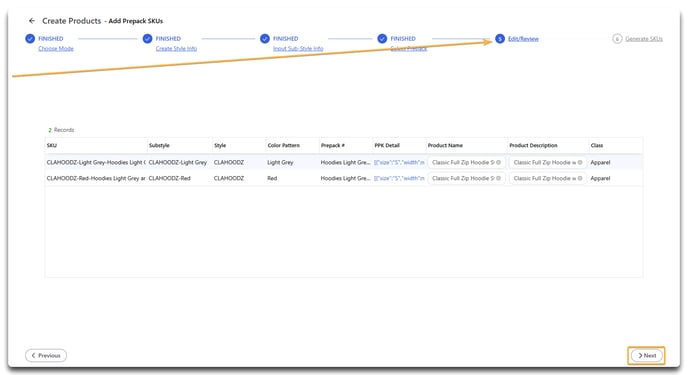This screenshot has height=375, width=688.
Task: Select SKU cell CLAHOODZ-Red-Hoodies Light Grey
Action: [96, 178]
